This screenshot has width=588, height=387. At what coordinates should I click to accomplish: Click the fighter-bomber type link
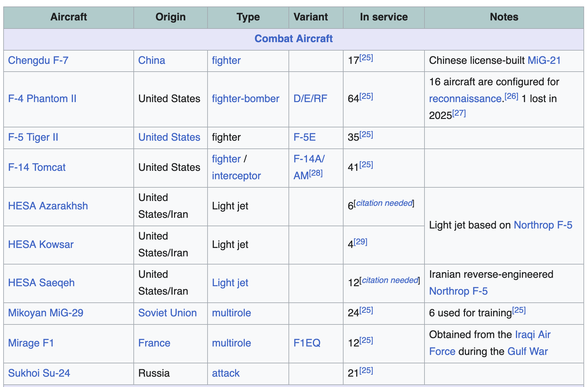click(245, 99)
